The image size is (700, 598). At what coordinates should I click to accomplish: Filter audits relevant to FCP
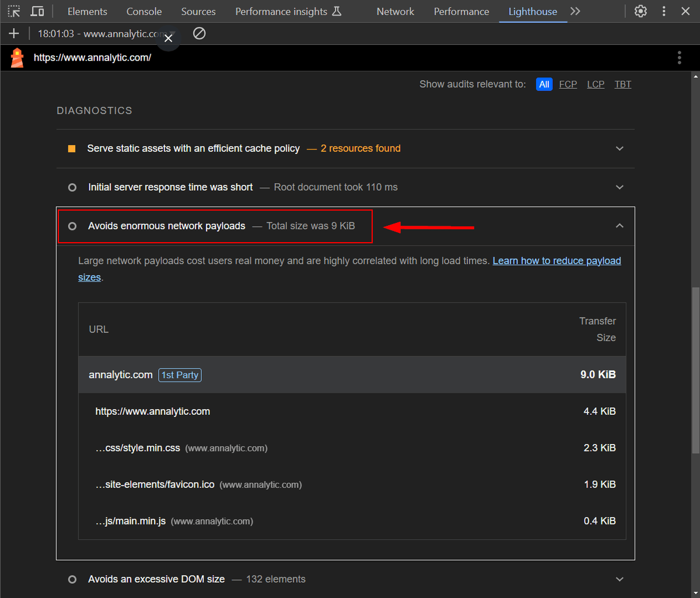568,84
